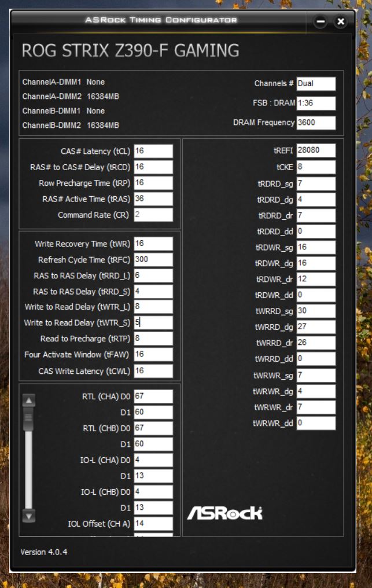Click the CAS Write Latency (tCWL) field

click(x=153, y=371)
